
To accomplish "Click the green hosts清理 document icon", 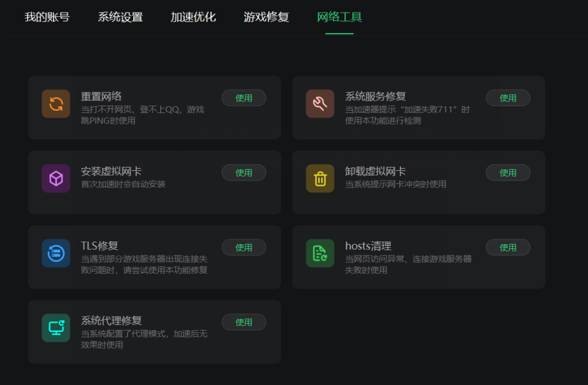I will [320, 253].
